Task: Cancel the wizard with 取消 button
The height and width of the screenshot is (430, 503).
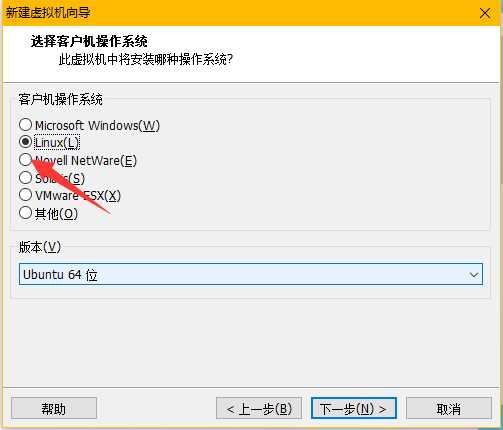Action: (449, 408)
